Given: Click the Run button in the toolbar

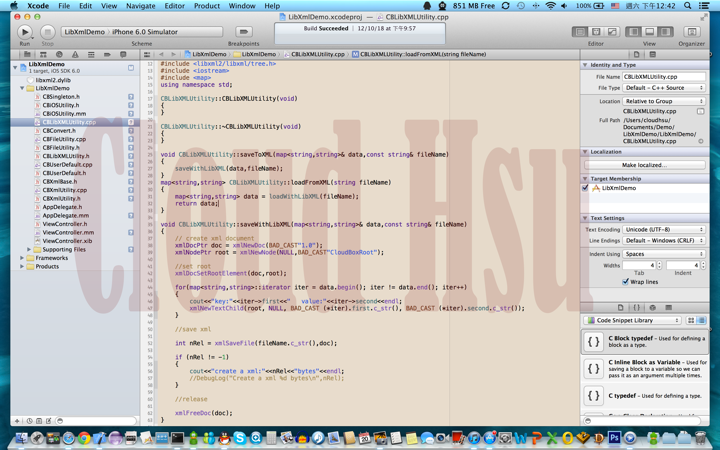Looking at the screenshot, I should [x=25, y=32].
